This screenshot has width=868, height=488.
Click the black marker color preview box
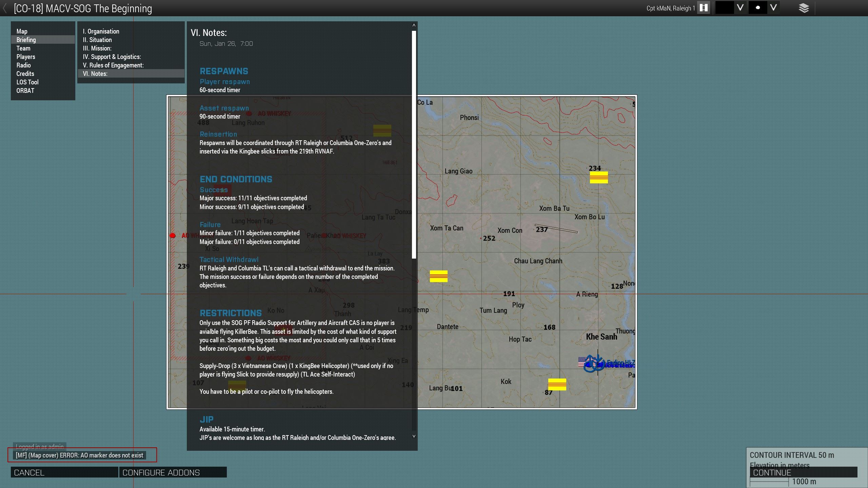coord(724,8)
